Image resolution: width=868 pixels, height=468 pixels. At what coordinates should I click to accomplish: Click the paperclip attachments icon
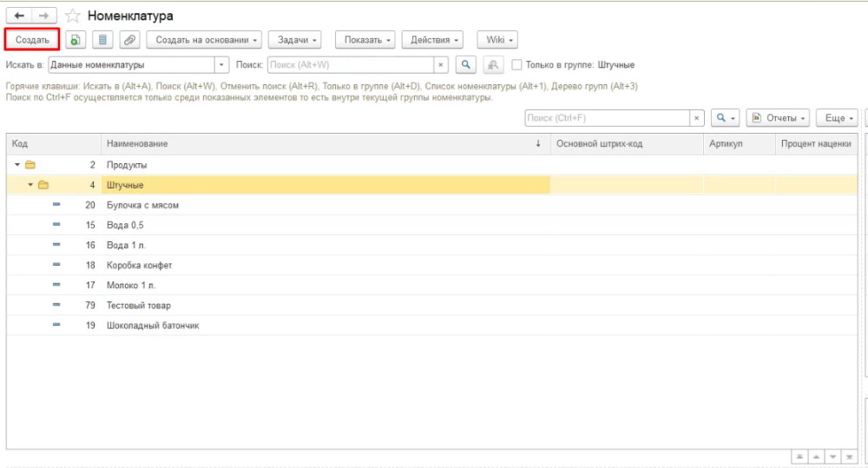coord(128,40)
